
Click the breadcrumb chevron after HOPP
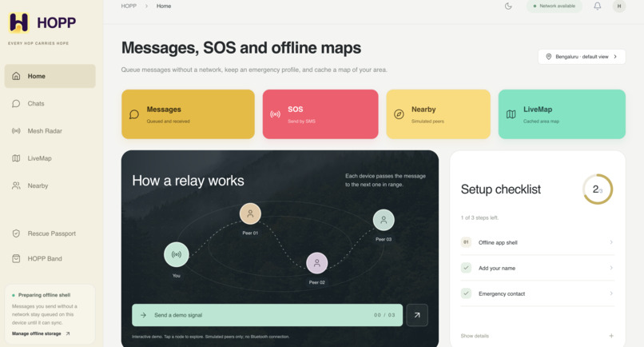pyautogui.click(x=146, y=6)
